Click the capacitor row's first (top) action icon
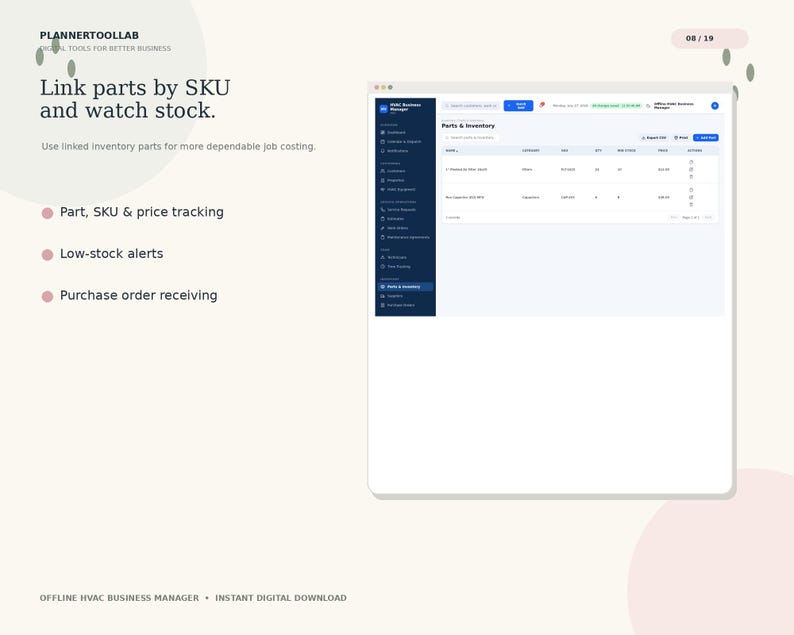The image size is (794, 635). click(691, 190)
